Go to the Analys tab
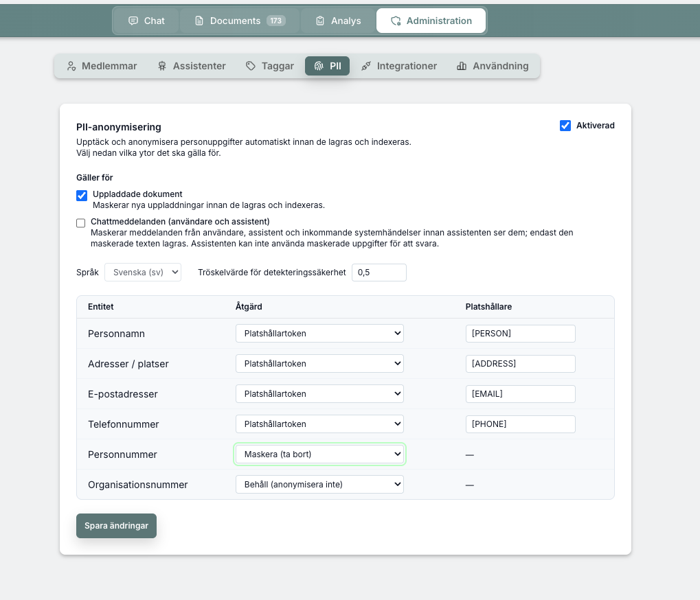The width and height of the screenshot is (700, 600). (x=338, y=21)
